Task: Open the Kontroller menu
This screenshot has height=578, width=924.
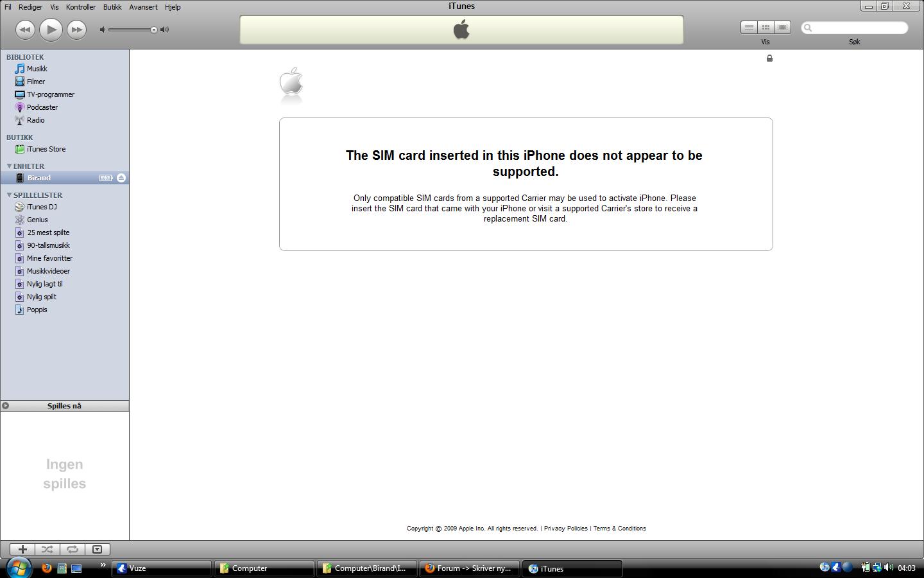Action: point(81,7)
